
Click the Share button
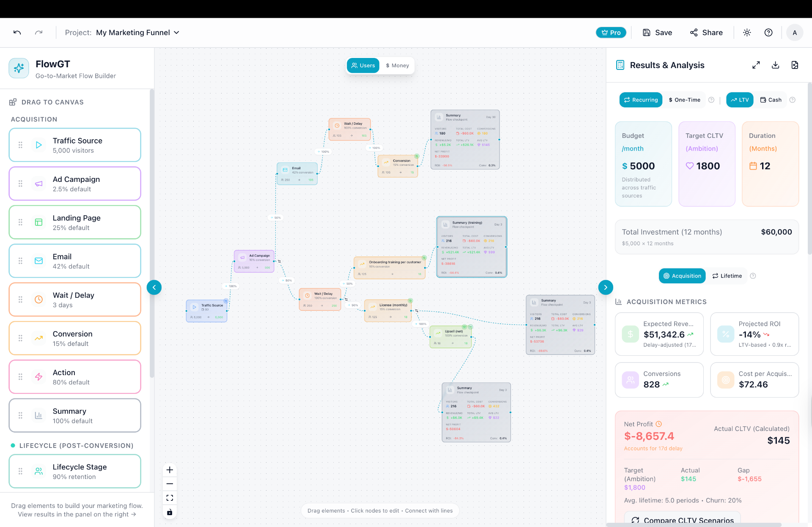[x=706, y=33]
